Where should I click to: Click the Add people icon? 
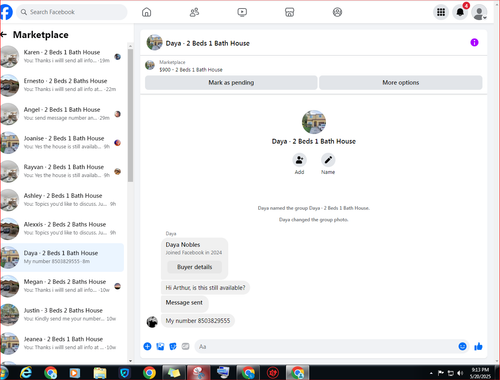(x=299, y=160)
